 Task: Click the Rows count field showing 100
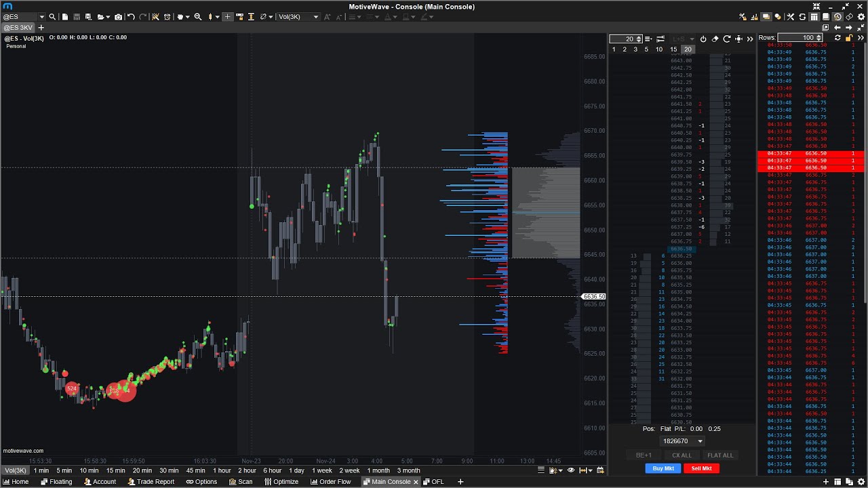(x=800, y=38)
